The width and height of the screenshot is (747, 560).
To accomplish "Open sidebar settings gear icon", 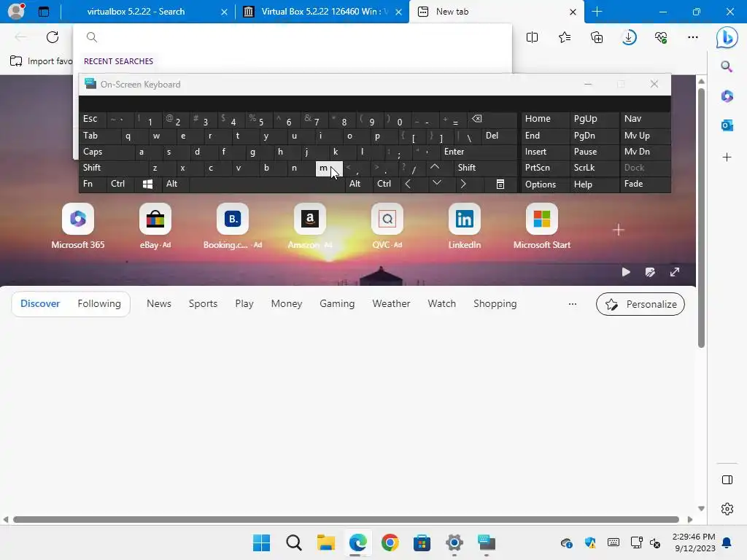I will coord(727,509).
